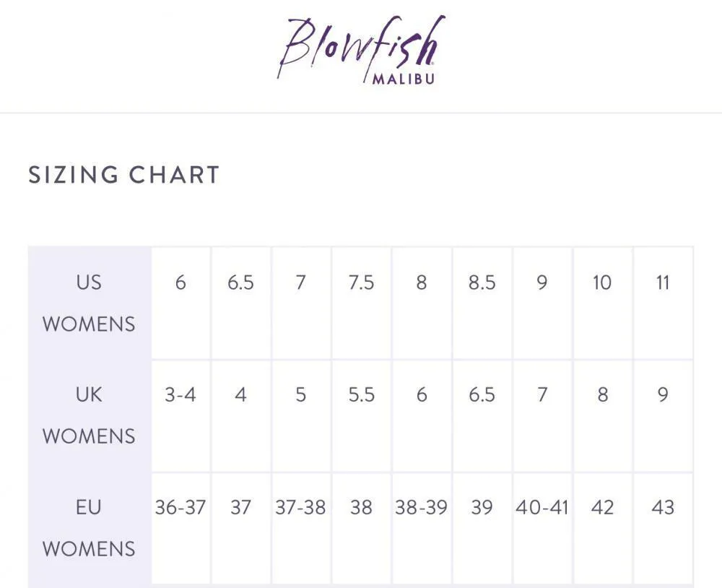Select the US WOMENS row header

[x=89, y=303]
